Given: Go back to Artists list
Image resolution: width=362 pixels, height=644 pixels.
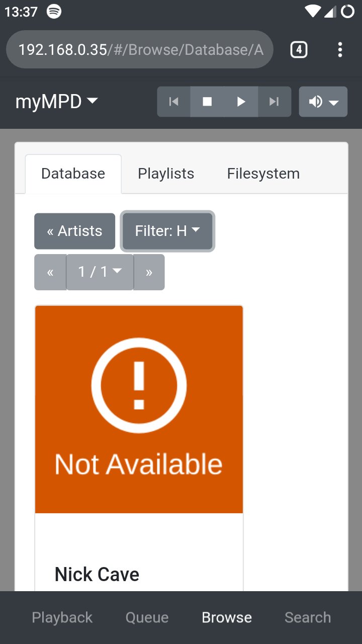Looking at the screenshot, I should pos(74,231).
